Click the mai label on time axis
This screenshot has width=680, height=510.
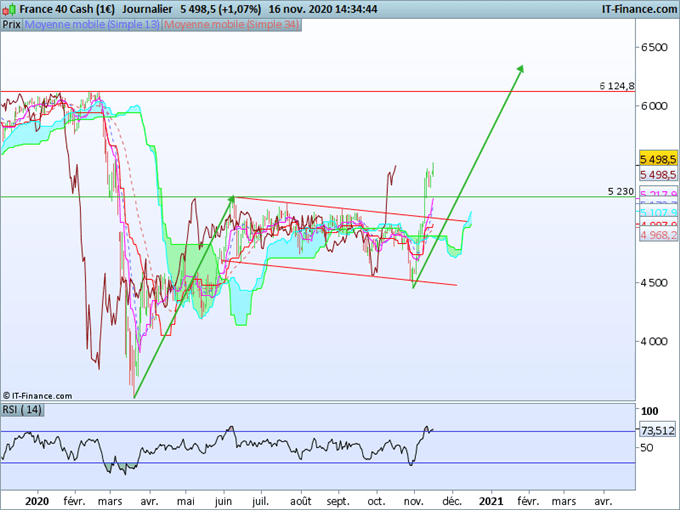pyautogui.click(x=186, y=501)
